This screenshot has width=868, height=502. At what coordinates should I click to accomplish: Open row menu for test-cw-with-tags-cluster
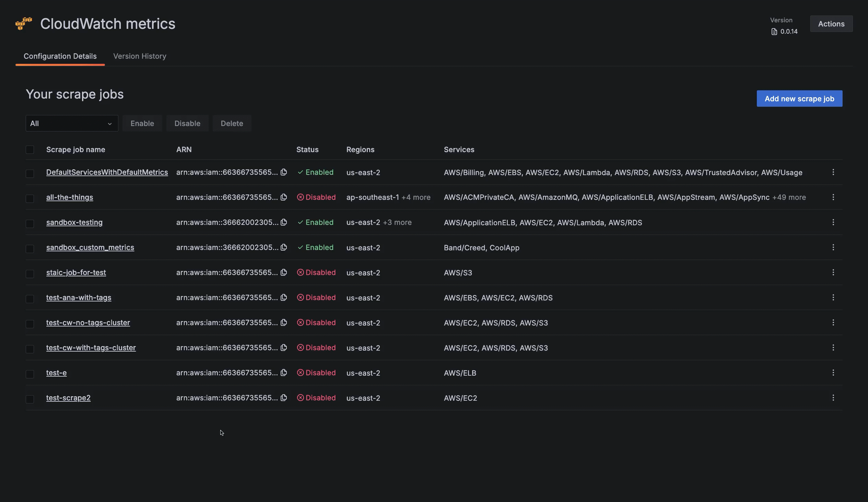click(x=833, y=347)
